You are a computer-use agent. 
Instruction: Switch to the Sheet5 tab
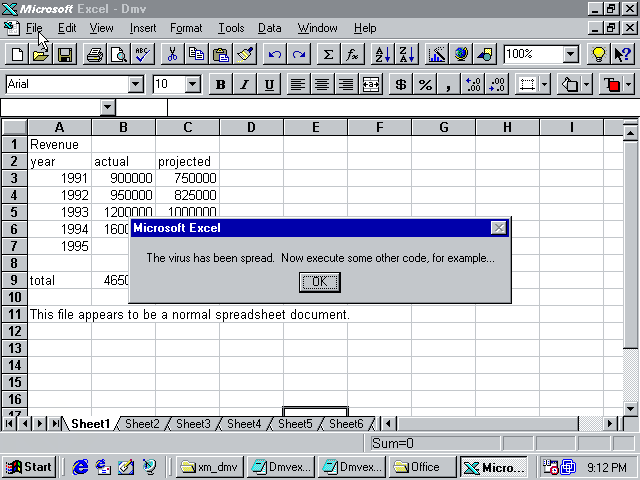(x=295, y=424)
